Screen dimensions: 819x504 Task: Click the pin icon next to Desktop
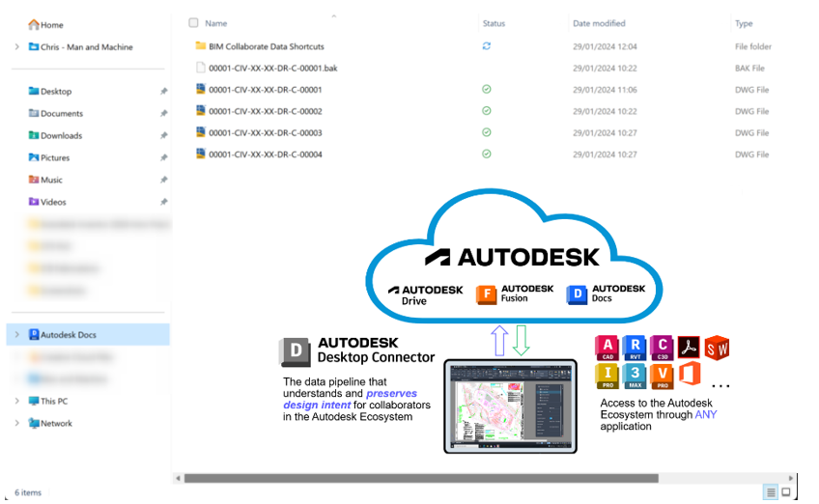pos(163,92)
